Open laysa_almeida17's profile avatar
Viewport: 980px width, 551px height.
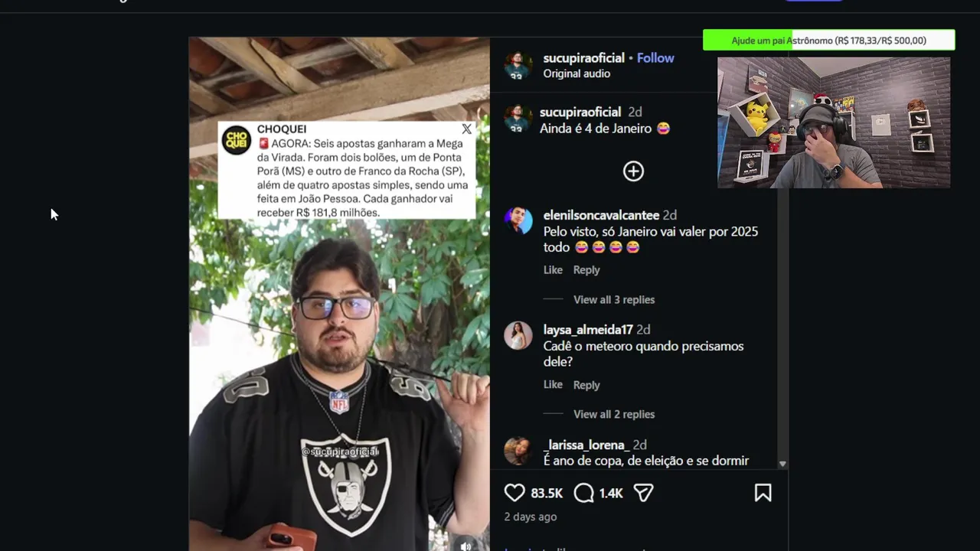click(x=518, y=335)
